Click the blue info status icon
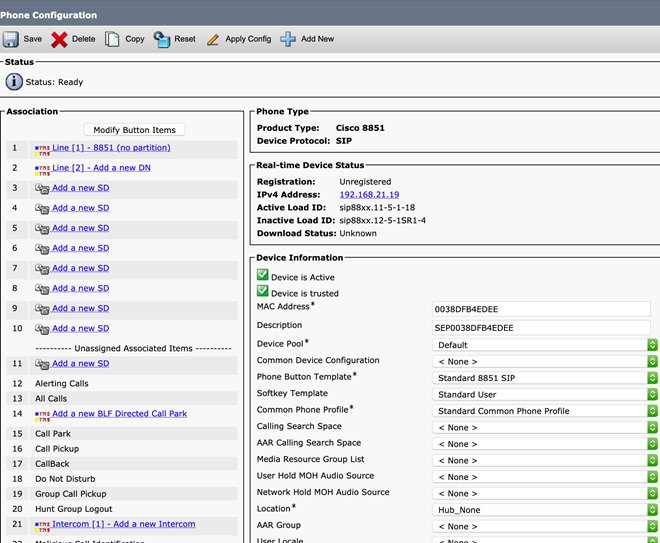This screenshot has height=543, width=660. tap(14, 81)
